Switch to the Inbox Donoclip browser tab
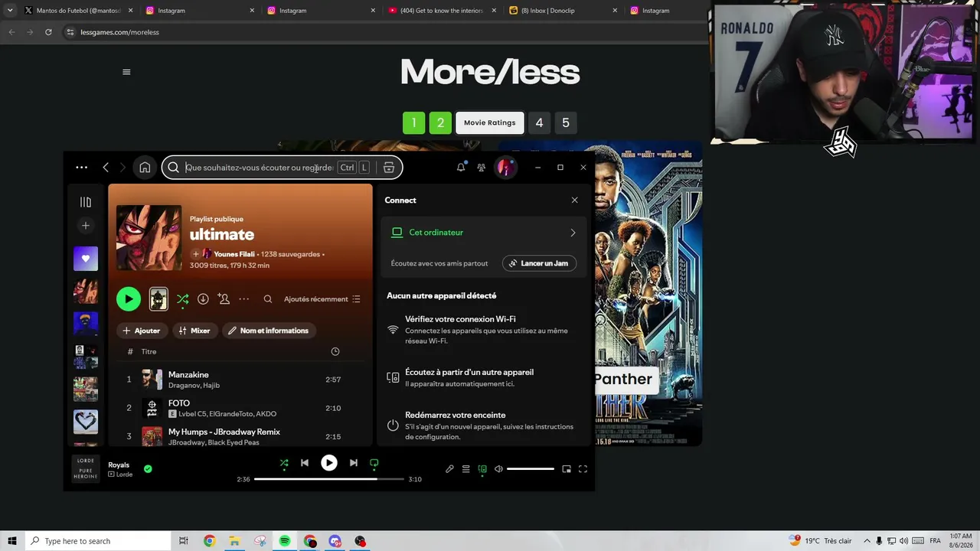The image size is (980, 551). pyautogui.click(x=563, y=11)
